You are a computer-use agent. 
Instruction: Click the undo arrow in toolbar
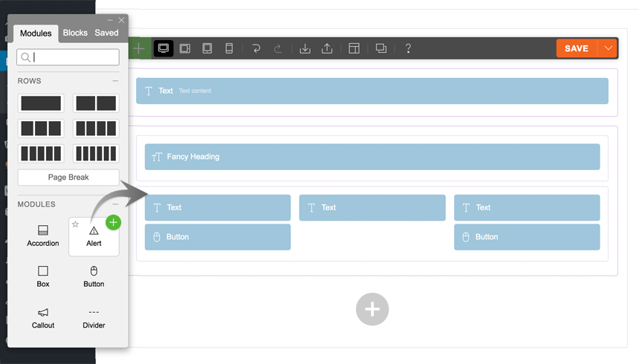point(256,48)
